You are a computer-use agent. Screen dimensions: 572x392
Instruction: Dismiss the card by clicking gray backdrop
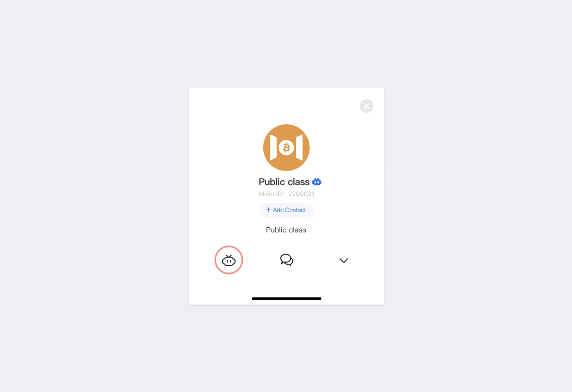[x=91, y=197]
